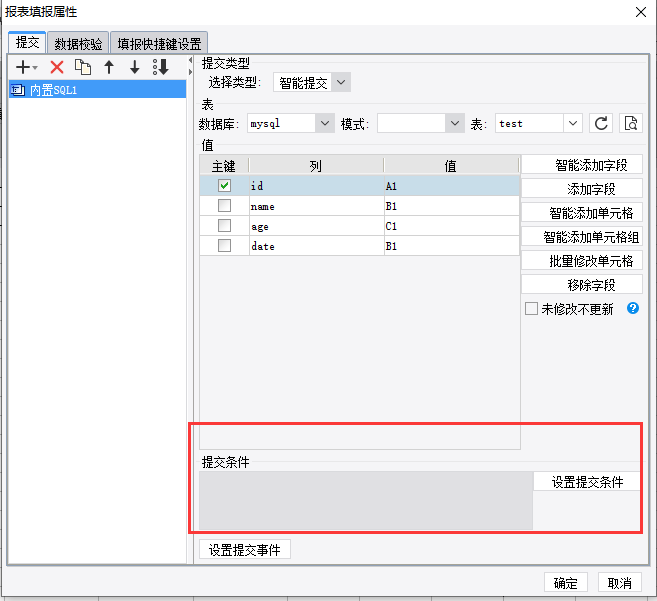The image size is (657, 601).
Task: Move item down with down arrow icon
Action: pos(135,67)
